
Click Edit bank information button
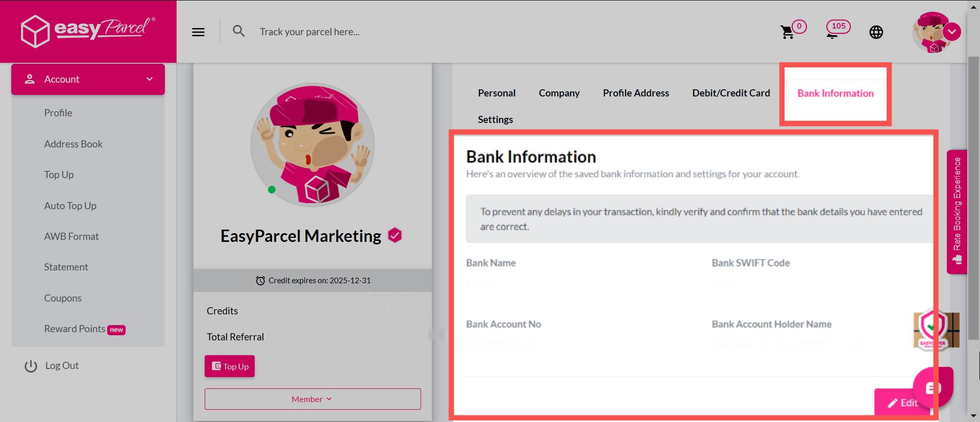tap(903, 403)
